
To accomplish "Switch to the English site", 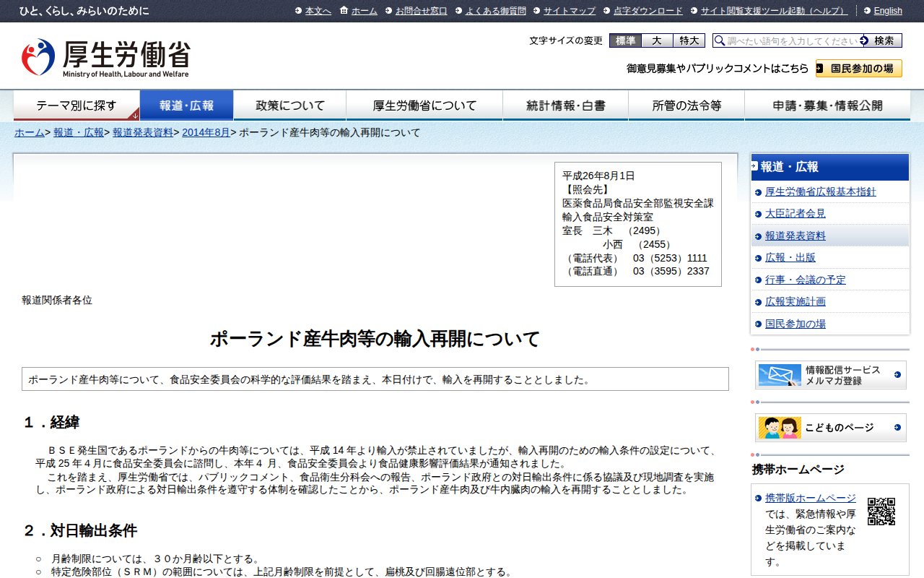I will point(888,11).
